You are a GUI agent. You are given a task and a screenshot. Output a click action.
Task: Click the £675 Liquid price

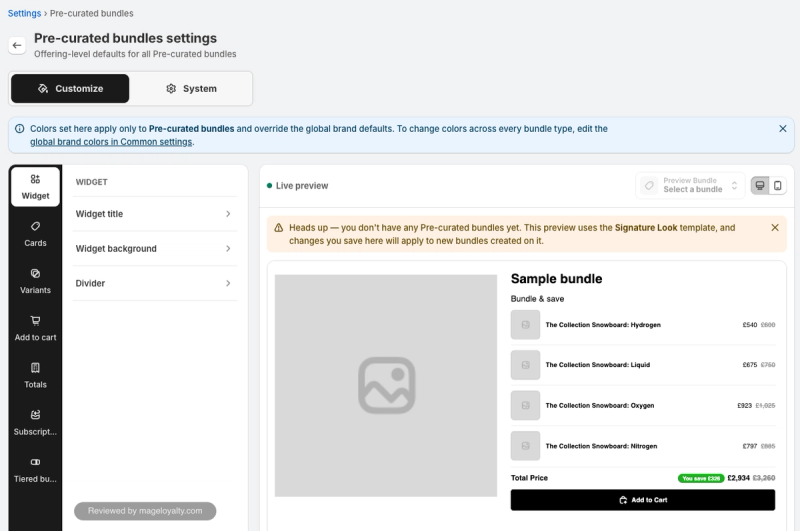pos(749,365)
